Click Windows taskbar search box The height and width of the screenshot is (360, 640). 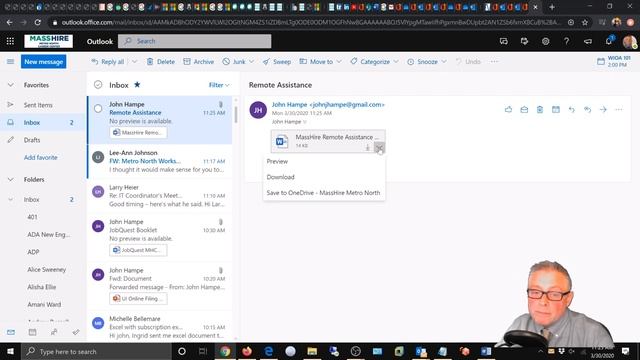click(x=96, y=351)
